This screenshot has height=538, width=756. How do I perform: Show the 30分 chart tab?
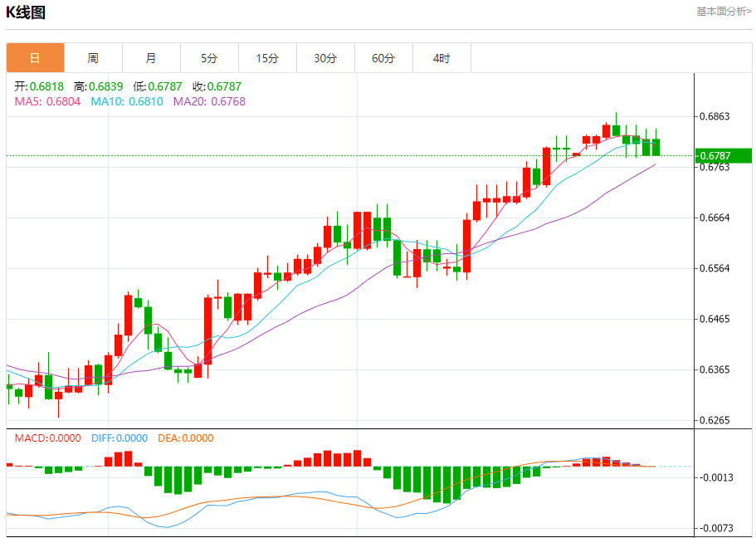point(325,58)
